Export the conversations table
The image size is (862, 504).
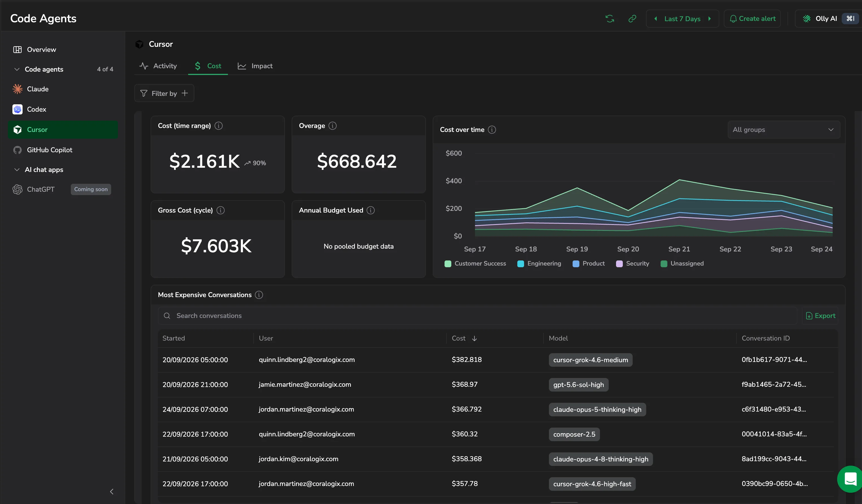(820, 316)
